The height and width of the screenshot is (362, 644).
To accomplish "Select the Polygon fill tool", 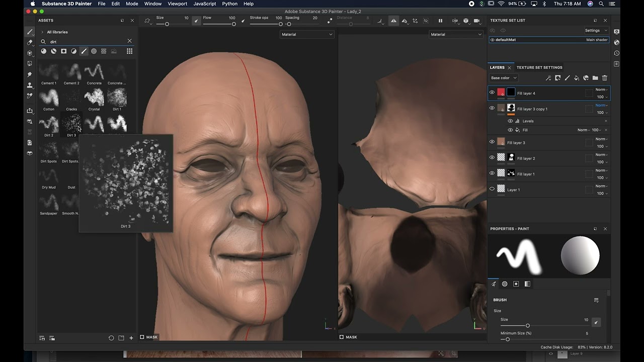I will [30, 64].
